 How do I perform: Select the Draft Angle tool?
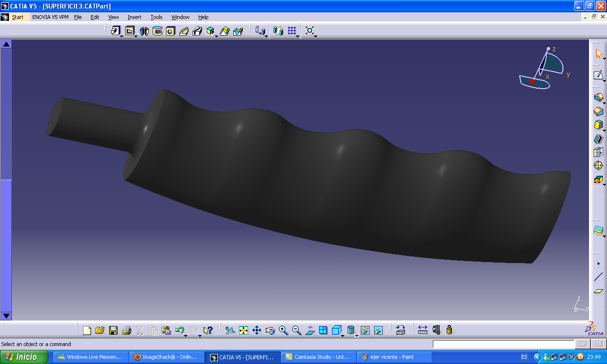[x=598, y=125]
